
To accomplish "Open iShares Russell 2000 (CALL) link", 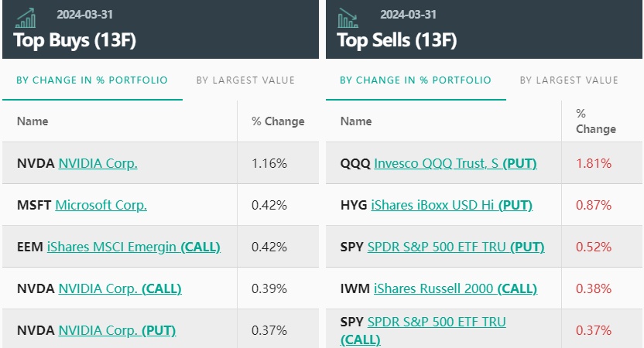I will click(455, 288).
